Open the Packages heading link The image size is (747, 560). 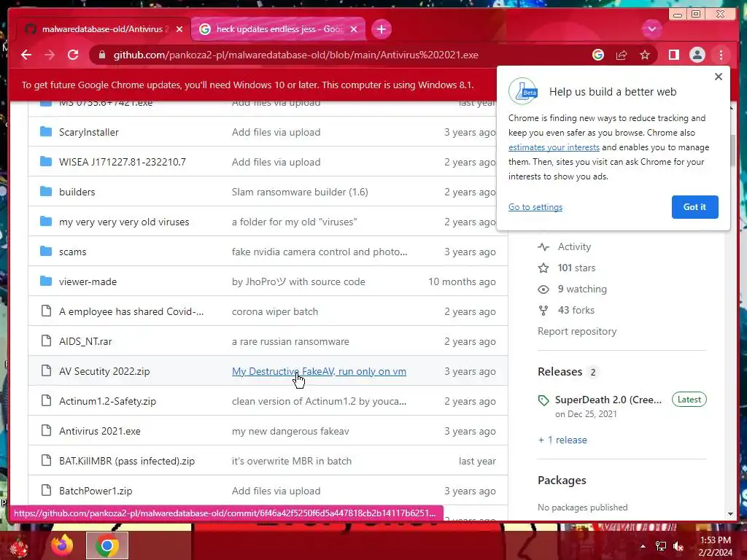(x=562, y=480)
